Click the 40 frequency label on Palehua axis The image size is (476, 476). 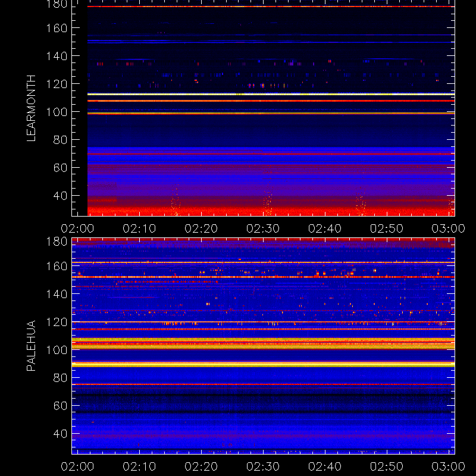61,434
